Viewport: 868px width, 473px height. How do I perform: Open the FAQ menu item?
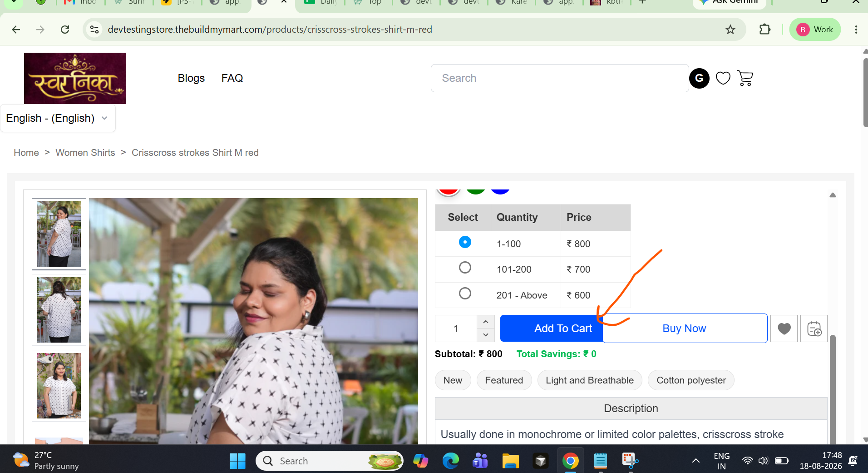pyautogui.click(x=232, y=78)
